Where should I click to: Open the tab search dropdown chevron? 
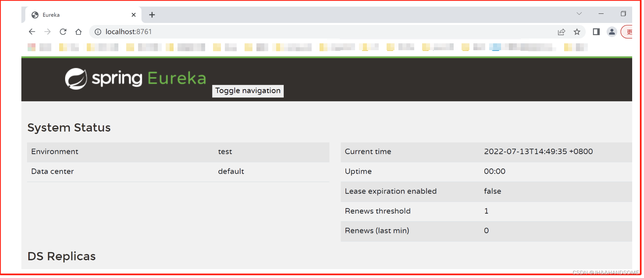[579, 14]
